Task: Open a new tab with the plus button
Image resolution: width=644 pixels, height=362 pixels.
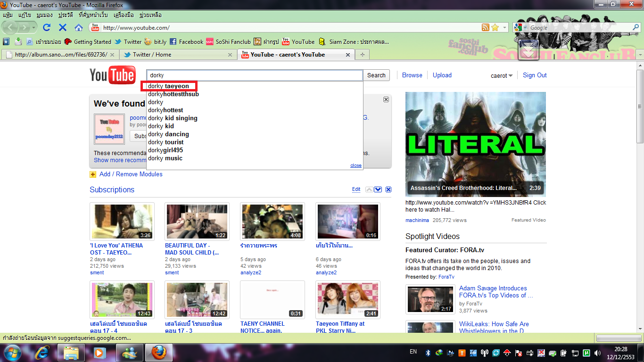Action: 362,55
